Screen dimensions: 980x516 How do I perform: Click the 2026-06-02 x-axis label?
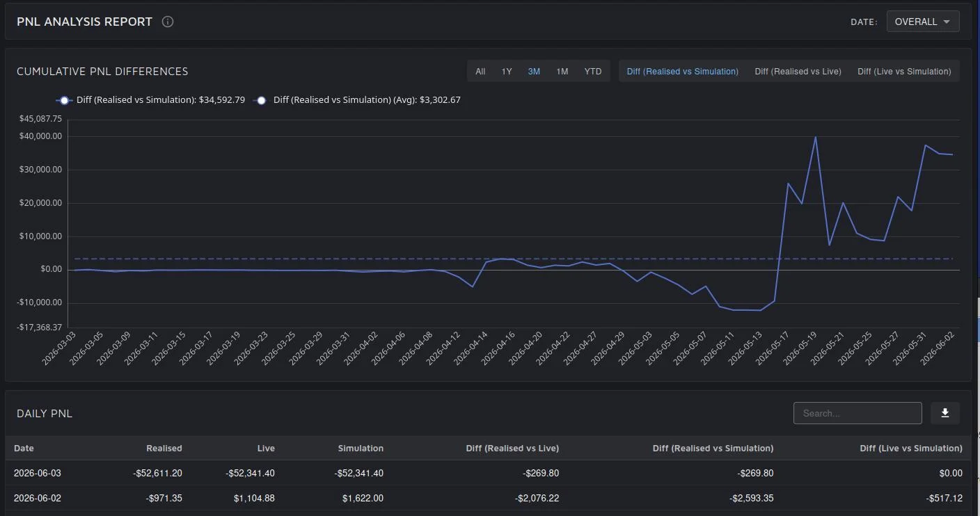(x=937, y=349)
